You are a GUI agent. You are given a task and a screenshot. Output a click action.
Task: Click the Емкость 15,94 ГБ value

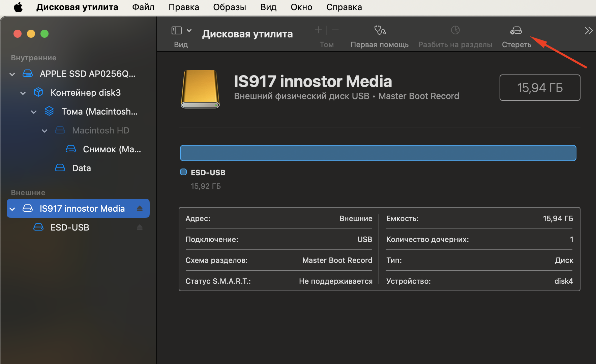[x=558, y=218]
